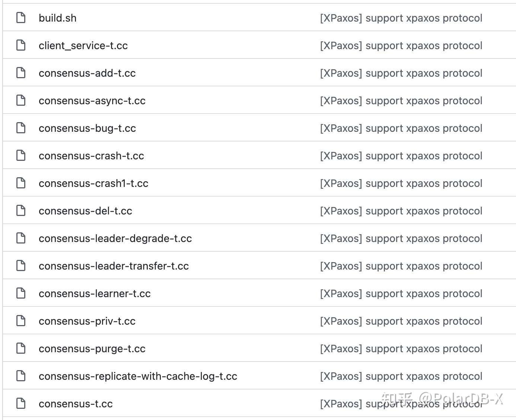Click the file icon next to consensus-crash1-t.cc
516x420 pixels.
pos(21,183)
